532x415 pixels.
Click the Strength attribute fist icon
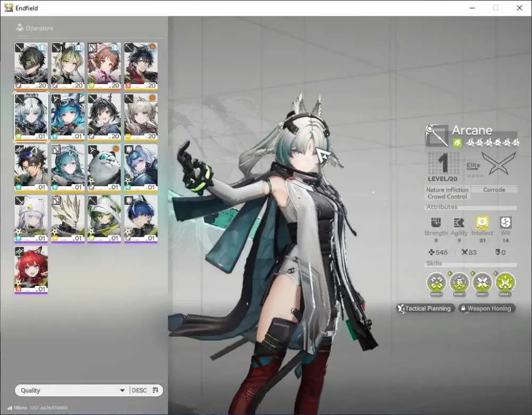tap(436, 222)
